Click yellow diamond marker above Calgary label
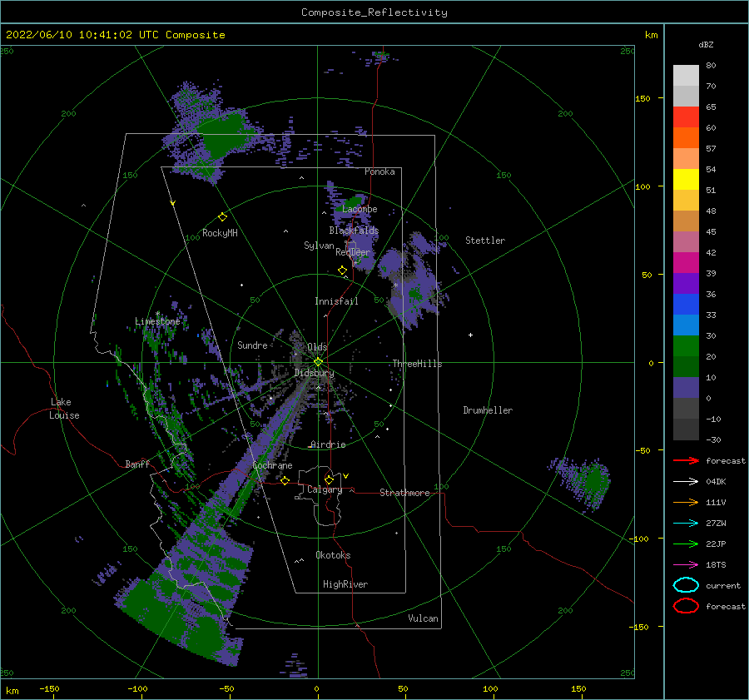749x700 pixels. pos(329,479)
